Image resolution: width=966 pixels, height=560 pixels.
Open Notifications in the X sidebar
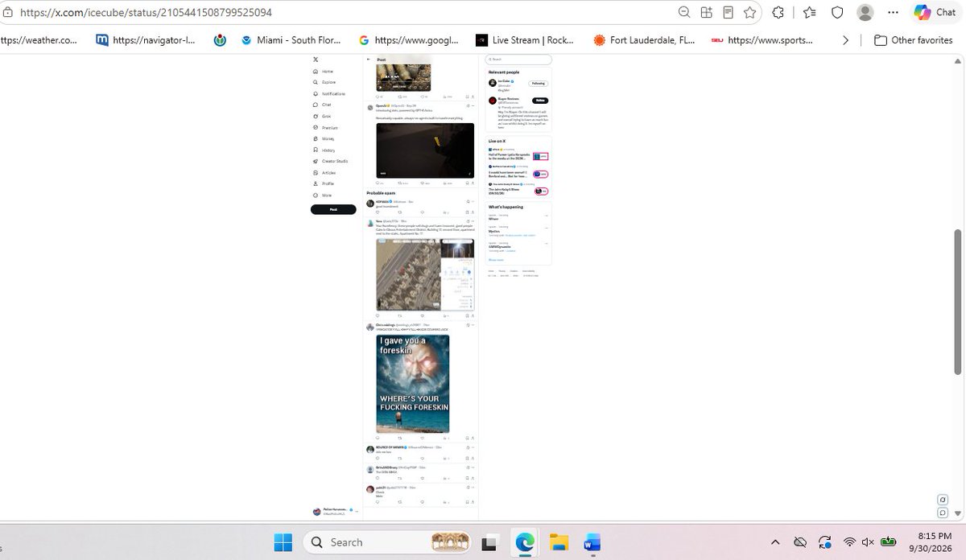(x=328, y=94)
